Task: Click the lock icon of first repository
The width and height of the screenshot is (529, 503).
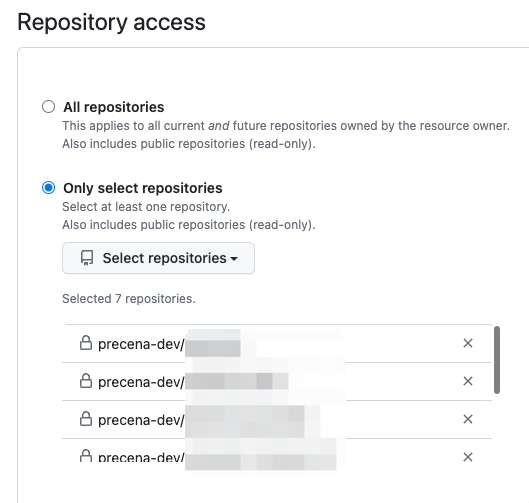Action: point(86,343)
